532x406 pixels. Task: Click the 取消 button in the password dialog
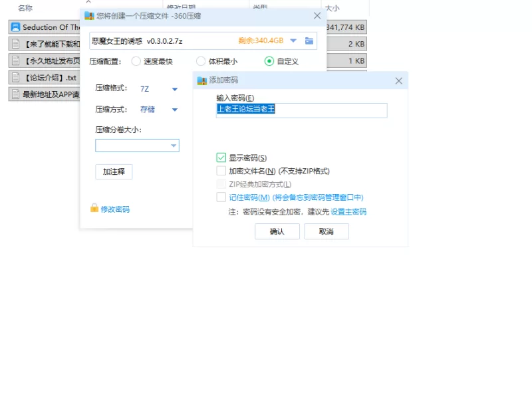327,231
